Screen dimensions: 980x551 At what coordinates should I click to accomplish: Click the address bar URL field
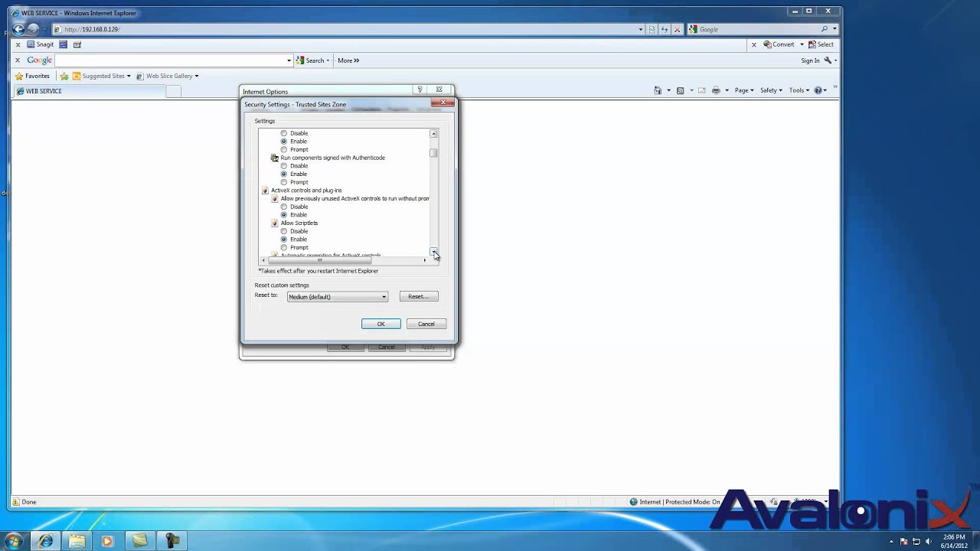(345, 29)
